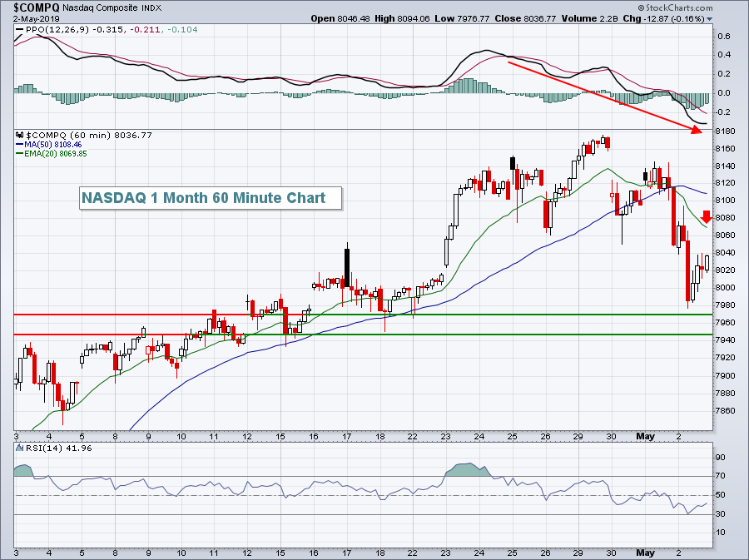Click the Close value 8036.77 in the header
The image size is (749, 560).
(x=539, y=18)
